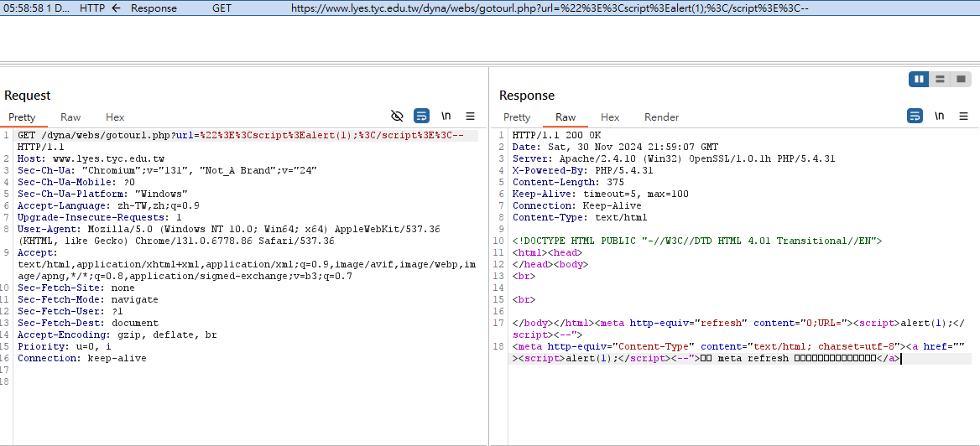Click the Sec-Ch-Ua Chromium header line
This screenshot has width=980, height=446.
click(168, 170)
